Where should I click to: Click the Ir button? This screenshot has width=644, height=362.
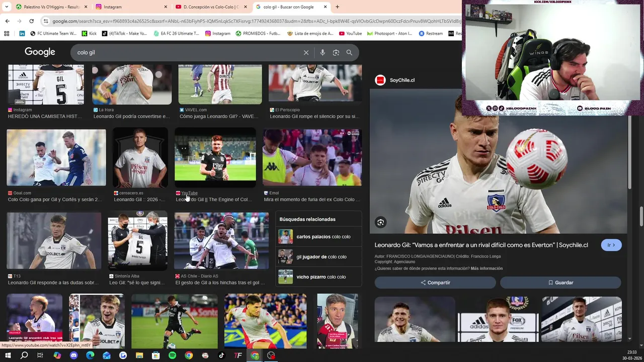coord(611,245)
